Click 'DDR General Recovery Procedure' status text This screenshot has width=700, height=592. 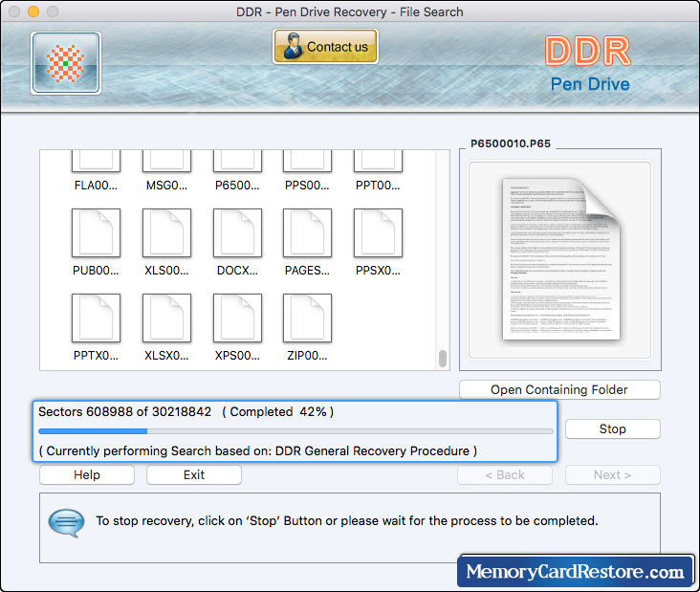click(372, 450)
